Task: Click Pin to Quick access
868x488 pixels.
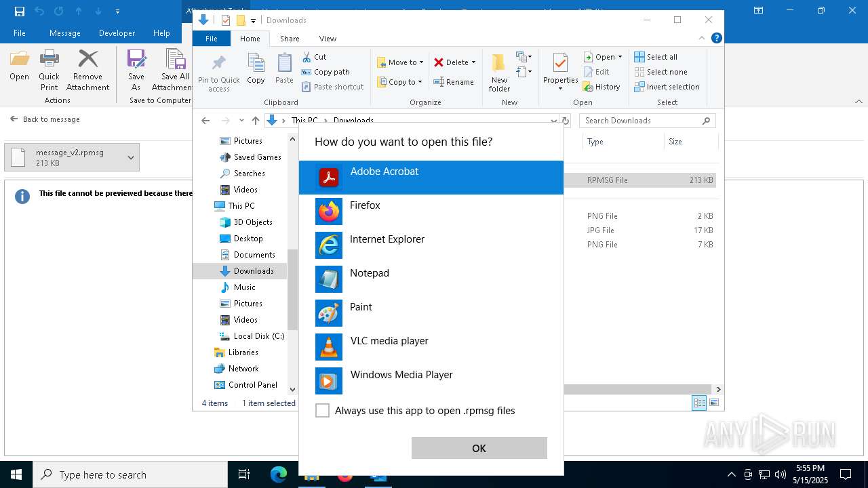Action: (218, 73)
